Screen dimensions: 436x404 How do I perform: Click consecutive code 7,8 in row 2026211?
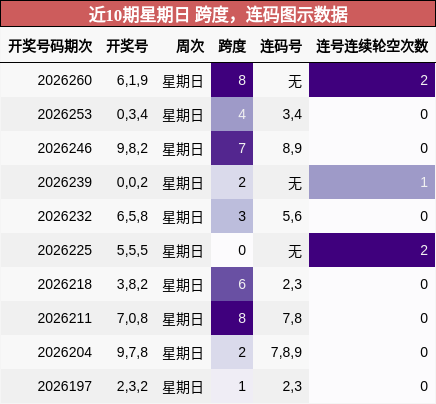[x=292, y=318]
